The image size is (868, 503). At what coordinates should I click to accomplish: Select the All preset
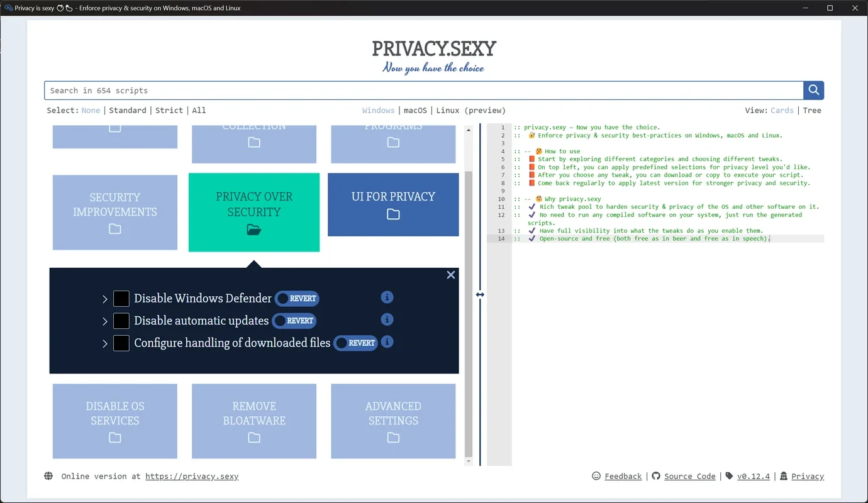[199, 110]
